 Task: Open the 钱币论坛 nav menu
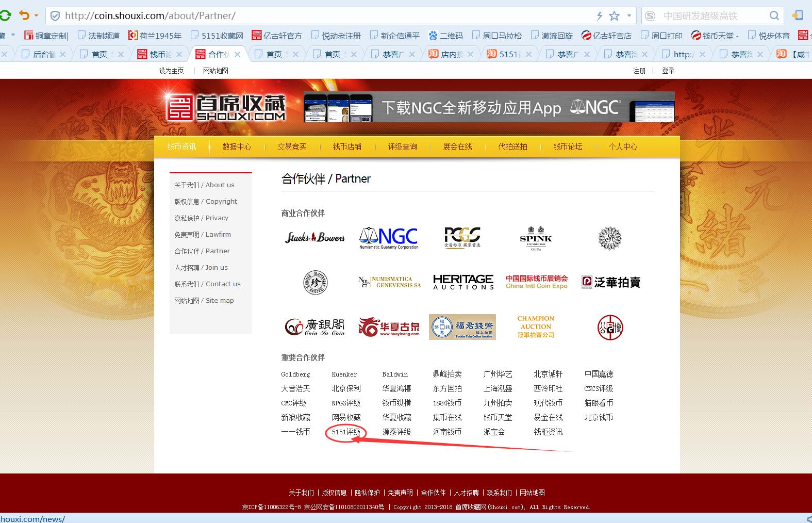(x=568, y=146)
